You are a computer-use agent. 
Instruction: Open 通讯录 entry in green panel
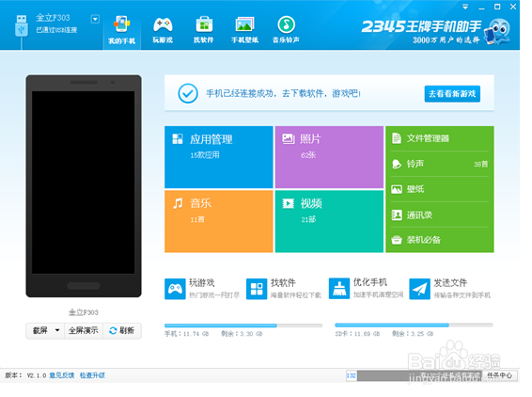440,214
